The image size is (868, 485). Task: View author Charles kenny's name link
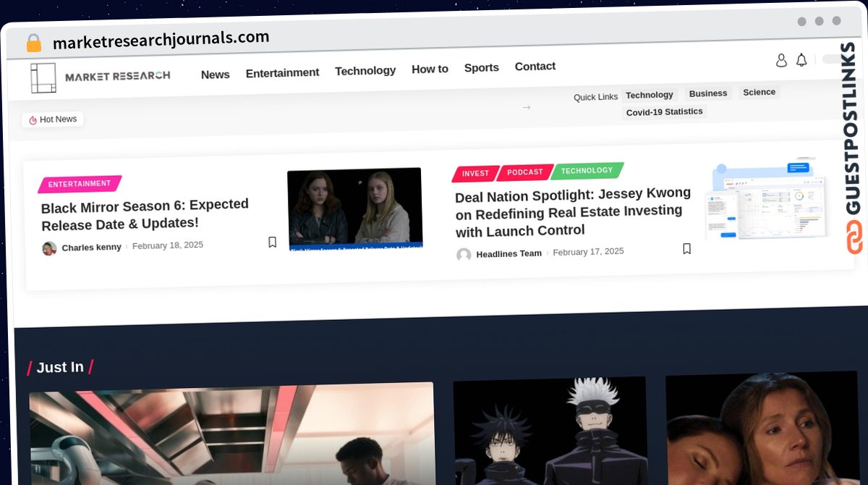point(91,248)
